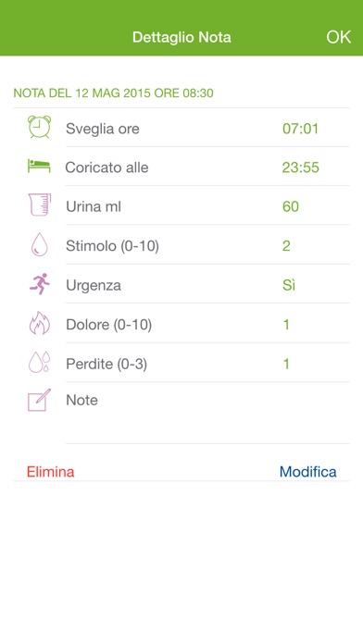Image resolution: width=363 pixels, height=644 pixels.
Task: Tap the running person Urgenza icon
Action: [40, 284]
